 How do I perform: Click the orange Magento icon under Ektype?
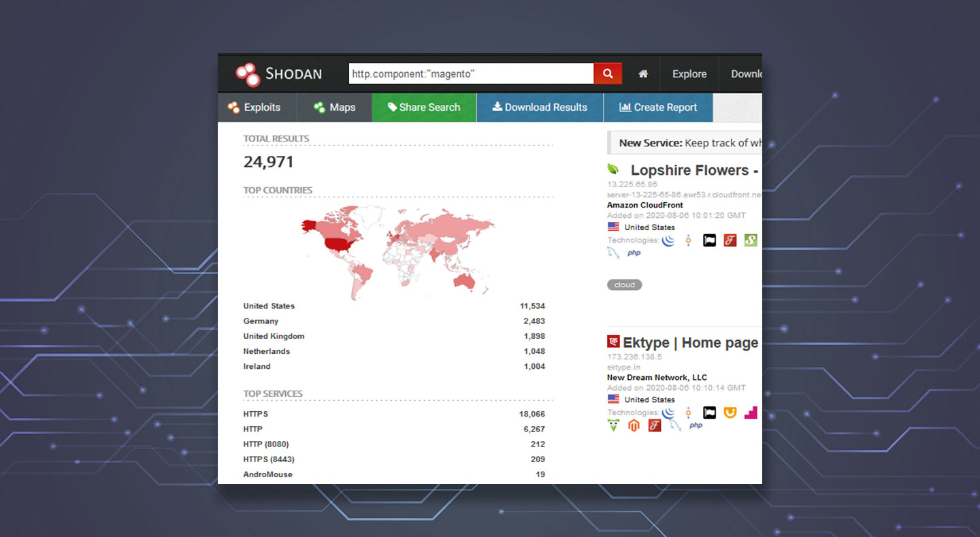pyautogui.click(x=634, y=426)
